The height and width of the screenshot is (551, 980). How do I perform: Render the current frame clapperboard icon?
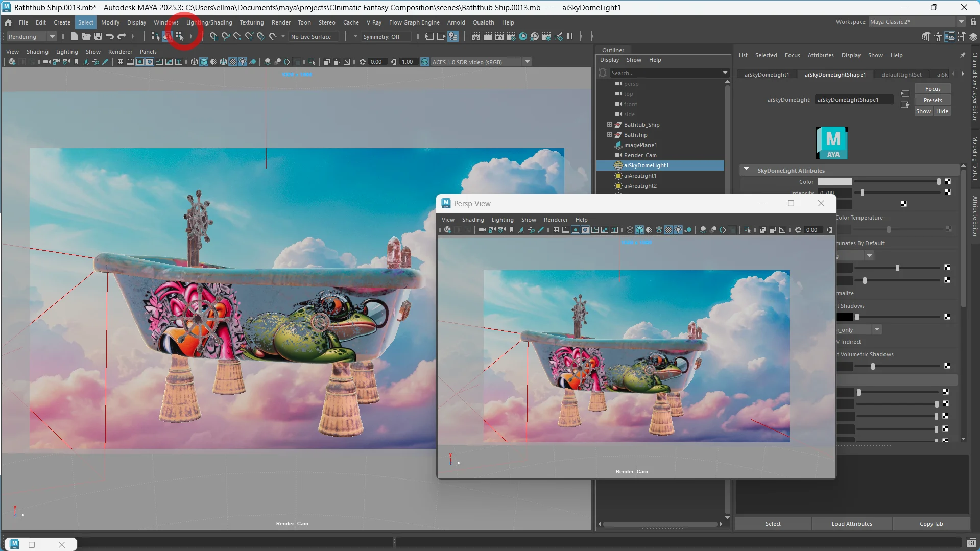pyautogui.click(x=487, y=36)
